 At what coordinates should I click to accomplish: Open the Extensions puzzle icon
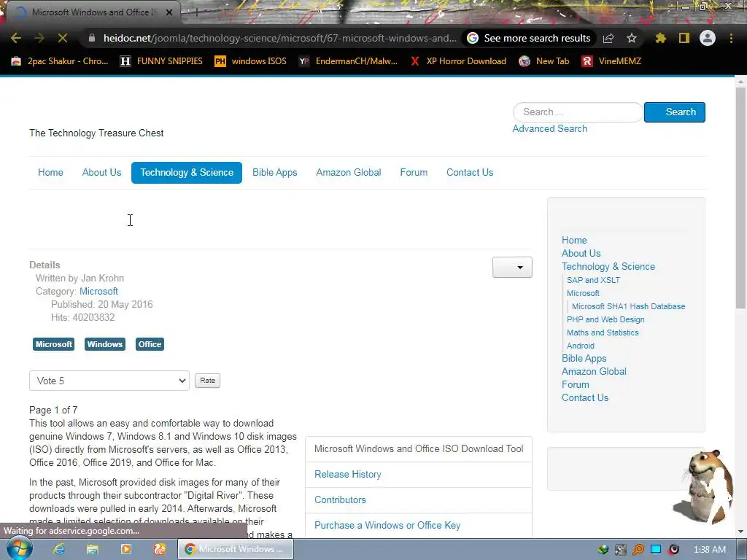661,38
